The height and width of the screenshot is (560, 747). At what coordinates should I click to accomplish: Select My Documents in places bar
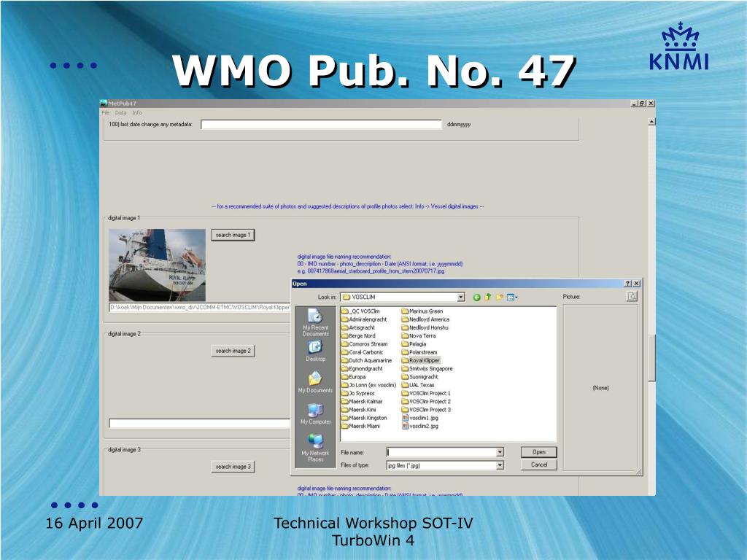pyautogui.click(x=315, y=383)
